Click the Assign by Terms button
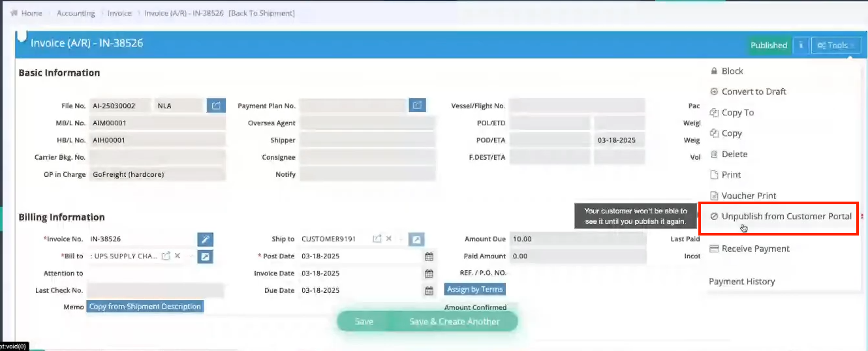Viewport: 868px width, 351px height. (474, 289)
